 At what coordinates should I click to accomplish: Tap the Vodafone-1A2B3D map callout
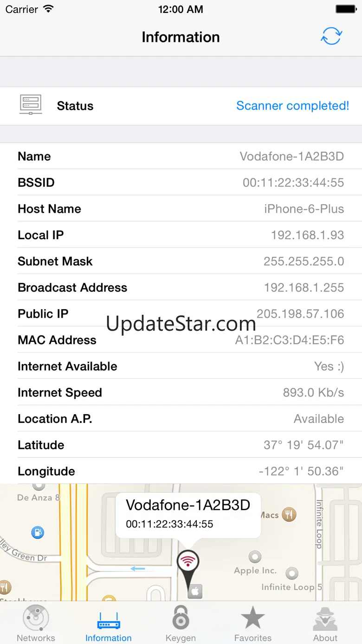[188, 515]
